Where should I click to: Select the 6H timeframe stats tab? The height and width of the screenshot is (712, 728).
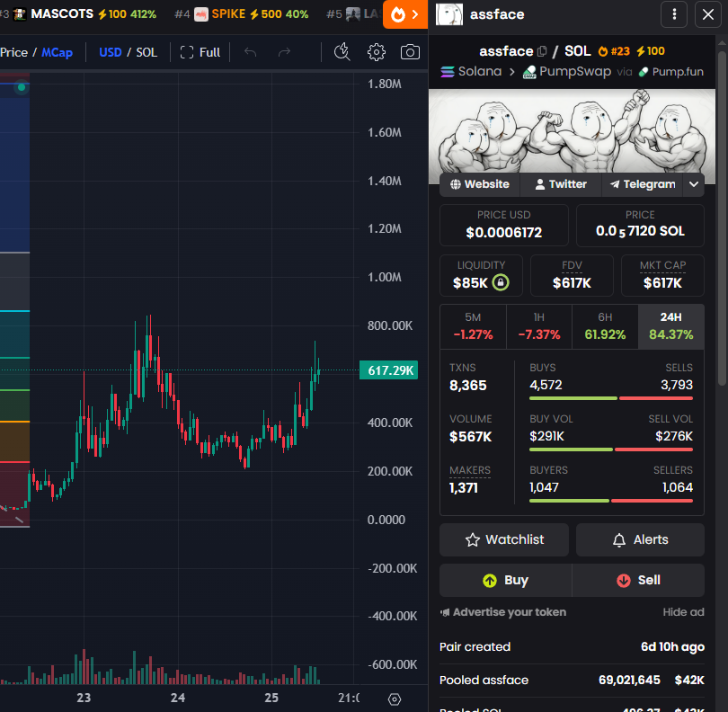pos(605,326)
